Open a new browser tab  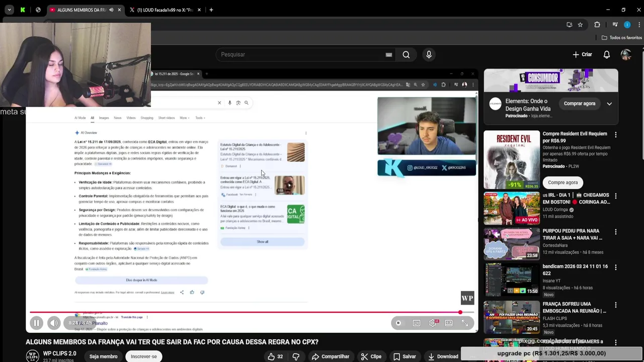(x=211, y=10)
